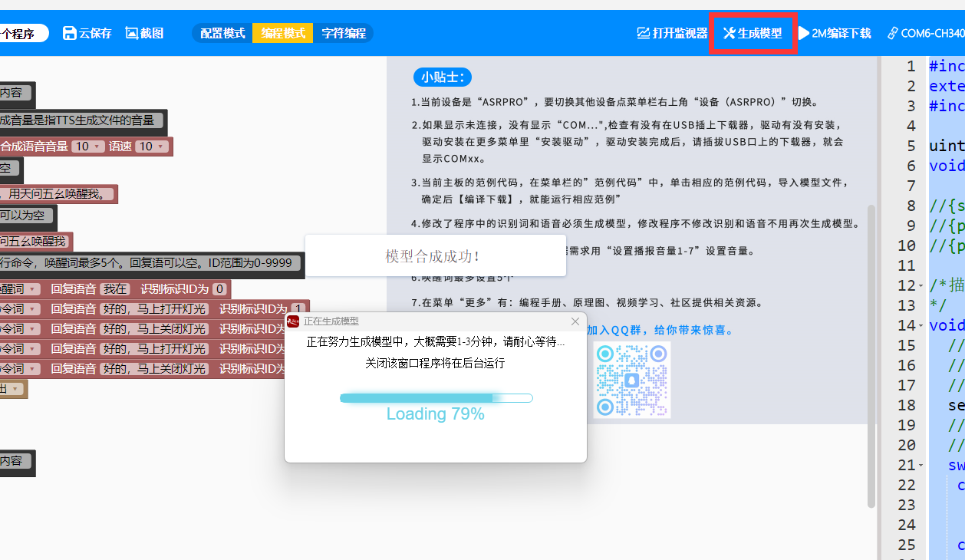
Task: Close the 正在生成模型 dialog
Action: 575,321
